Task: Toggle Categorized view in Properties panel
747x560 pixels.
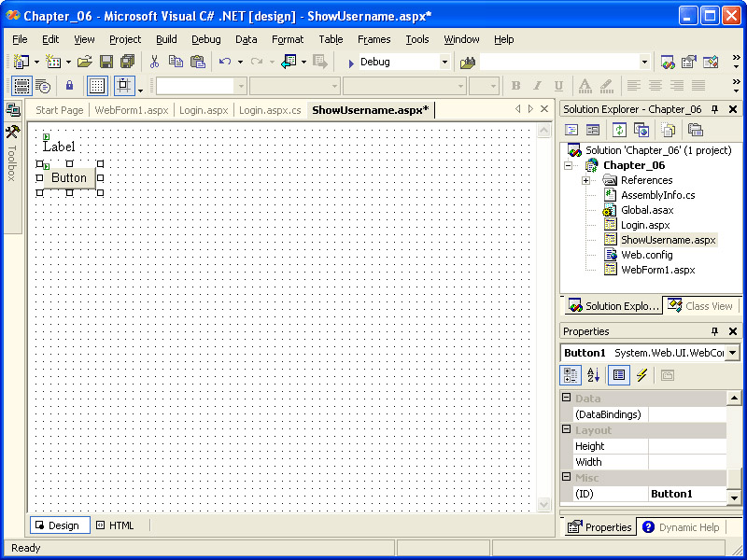Action: coord(570,375)
